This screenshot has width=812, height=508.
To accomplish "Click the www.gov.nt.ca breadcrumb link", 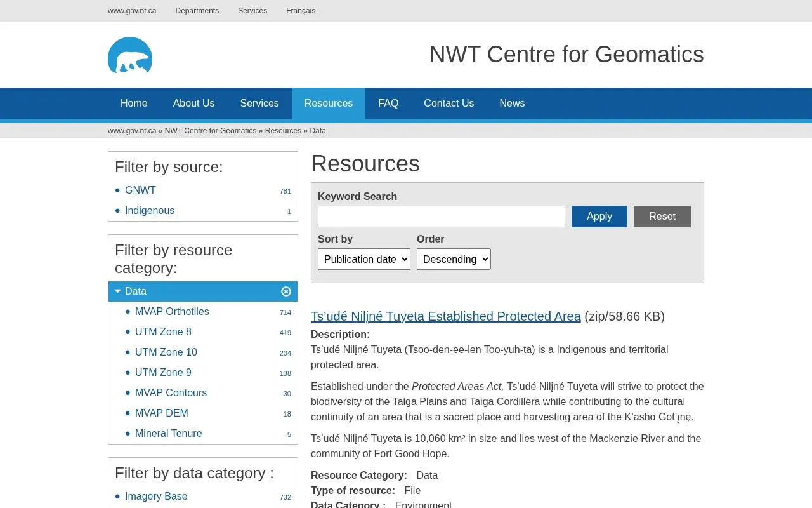I will point(132,131).
